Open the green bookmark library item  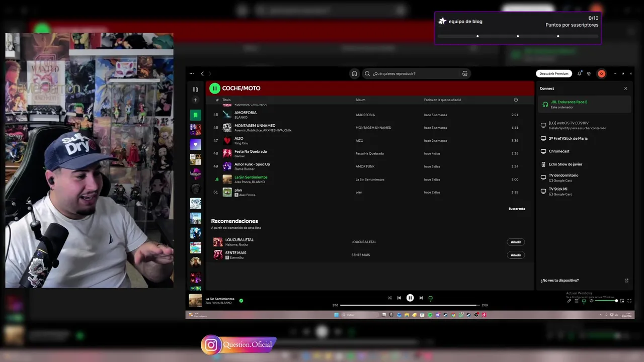tap(195, 115)
